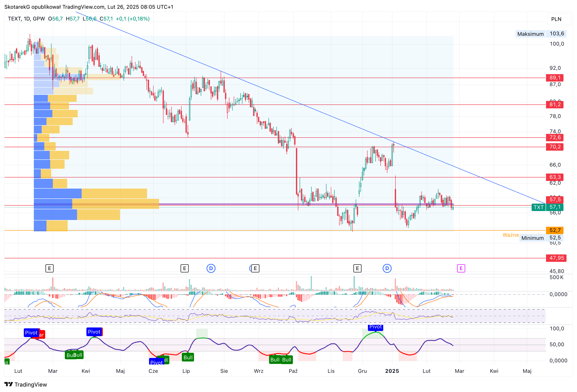Click the green TXT ticker price tag
The width and height of the screenshot is (577, 392).
[547, 207]
